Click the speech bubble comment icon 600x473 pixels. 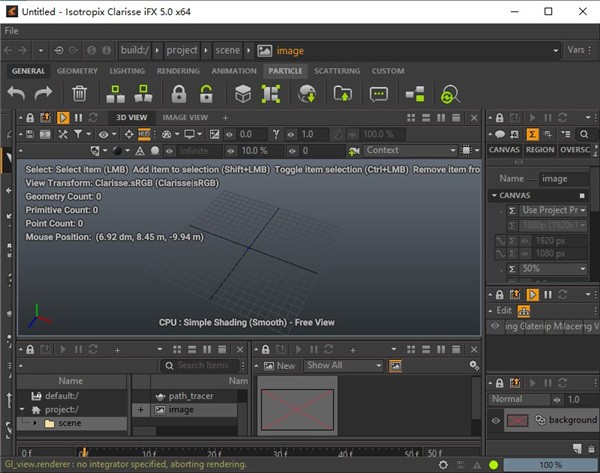tap(378, 94)
